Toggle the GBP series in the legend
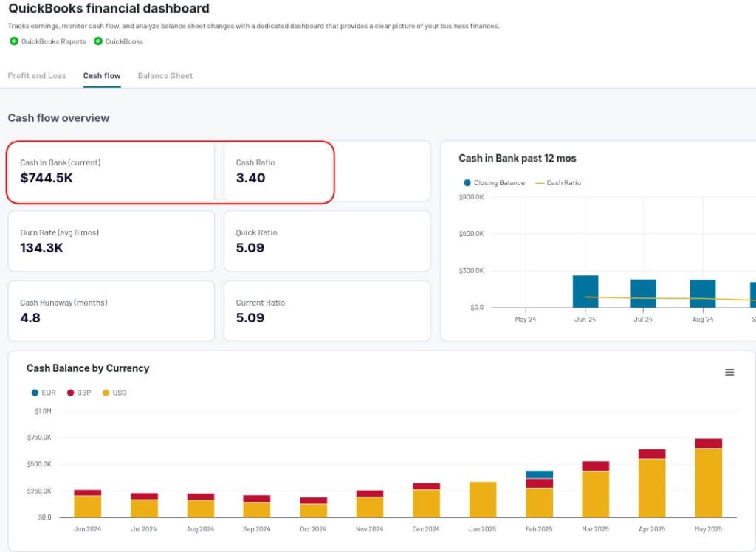Image resolution: width=756 pixels, height=552 pixels. pyautogui.click(x=79, y=393)
